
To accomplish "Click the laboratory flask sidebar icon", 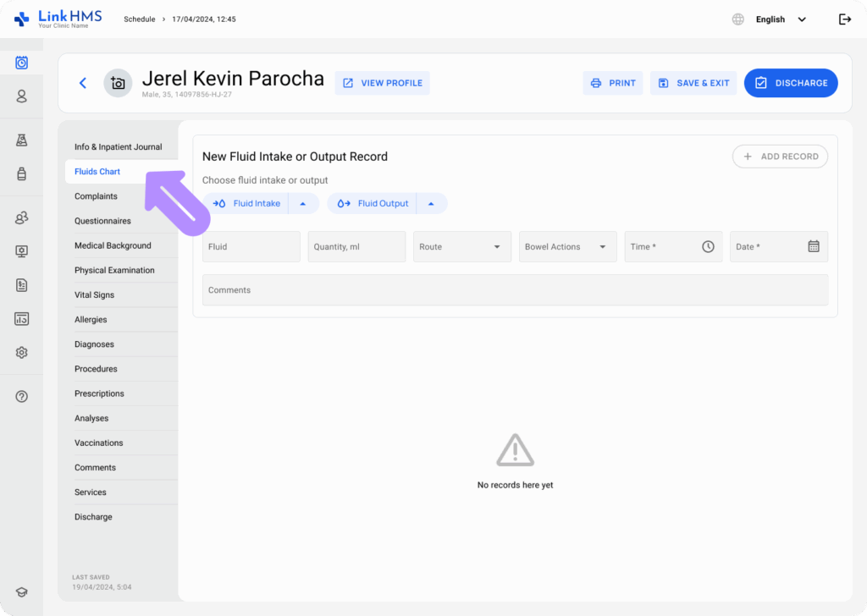I will (x=22, y=140).
